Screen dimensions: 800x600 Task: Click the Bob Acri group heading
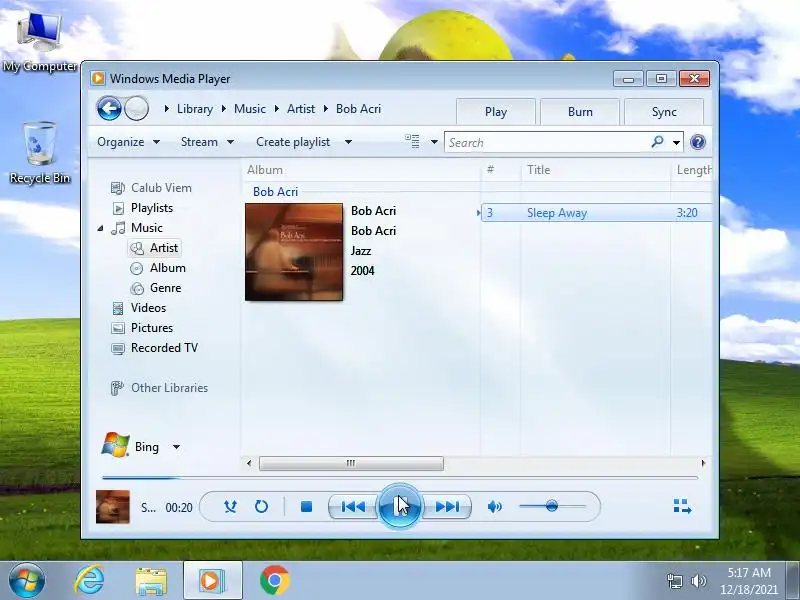[x=276, y=192]
